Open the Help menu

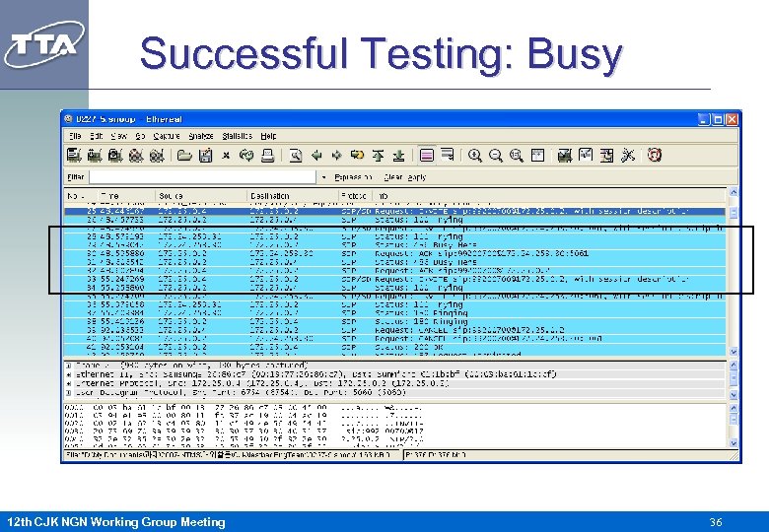coord(268,136)
